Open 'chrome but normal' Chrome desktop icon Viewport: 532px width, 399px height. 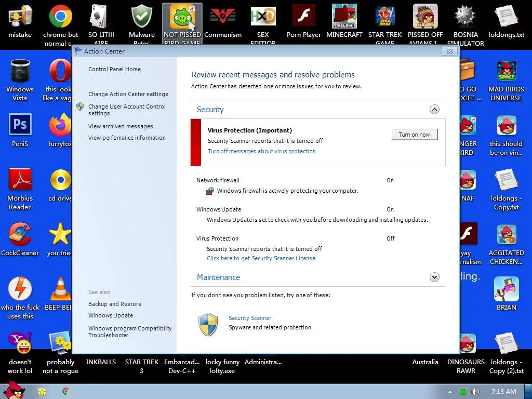60,17
